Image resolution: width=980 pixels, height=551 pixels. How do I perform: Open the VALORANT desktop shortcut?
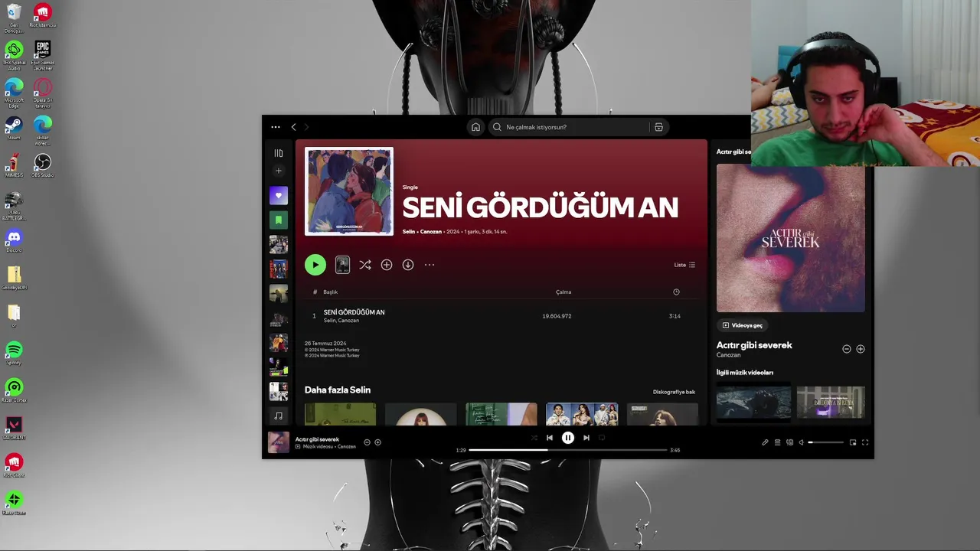[x=14, y=429]
